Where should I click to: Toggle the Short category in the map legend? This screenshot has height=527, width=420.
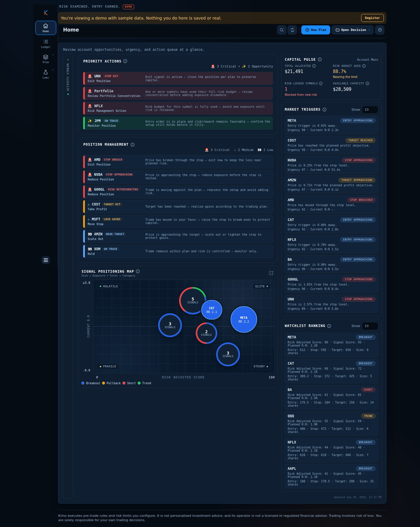point(129,383)
